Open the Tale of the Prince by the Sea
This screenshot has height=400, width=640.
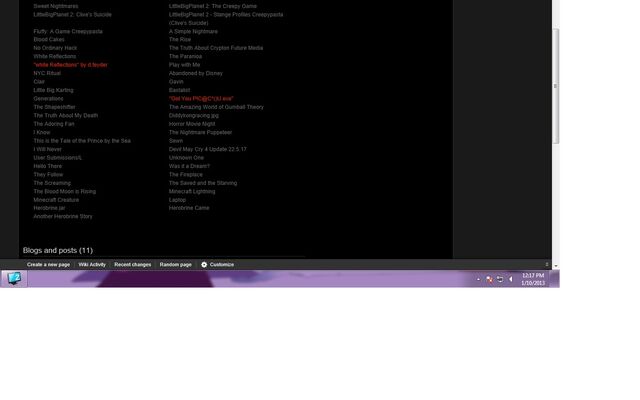[x=82, y=141]
